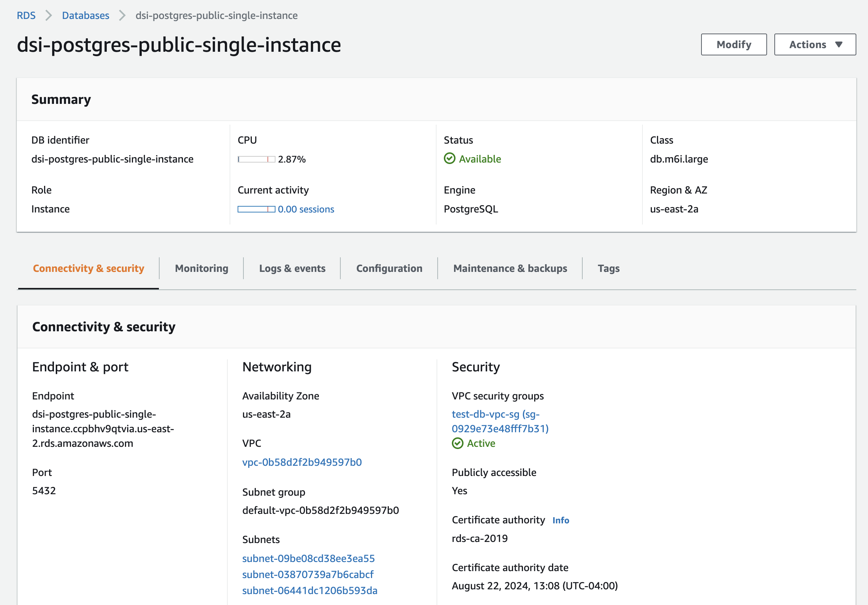This screenshot has width=868, height=605.
Task: Open the 0.00 sessions link
Action: [305, 209]
